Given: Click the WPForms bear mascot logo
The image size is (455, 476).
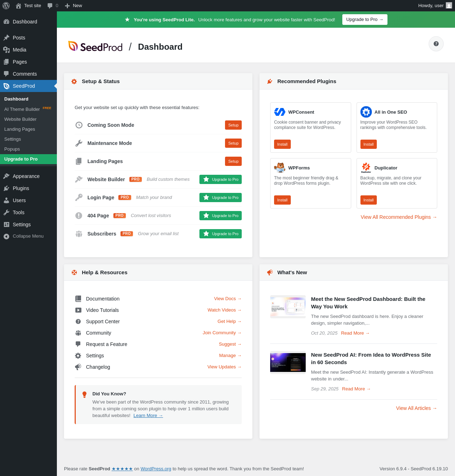Looking at the screenshot, I should click(x=280, y=167).
